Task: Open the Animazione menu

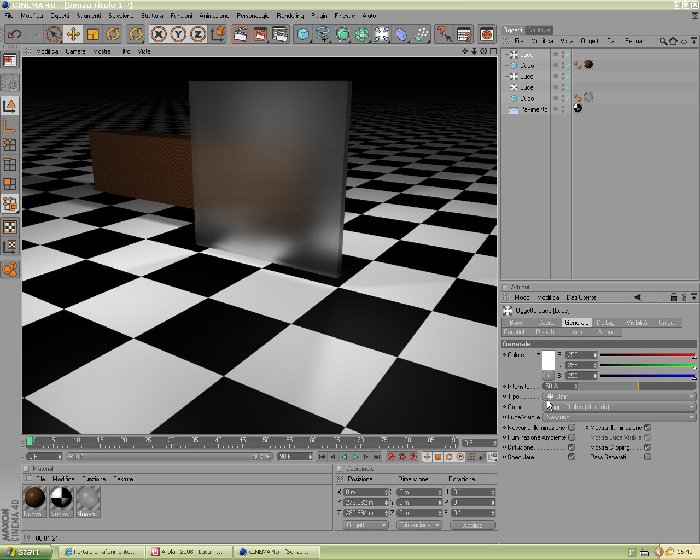Action: click(214, 16)
